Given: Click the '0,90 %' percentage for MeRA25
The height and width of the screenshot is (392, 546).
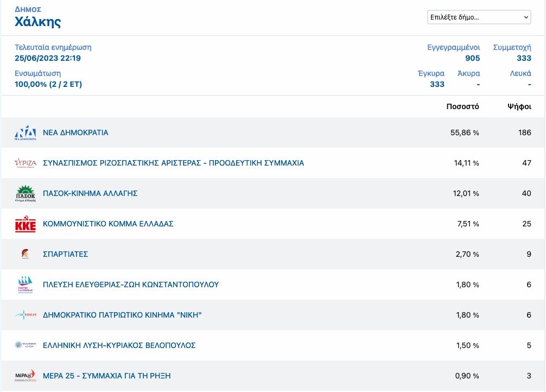Looking at the screenshot, I should tap(467, 376).
